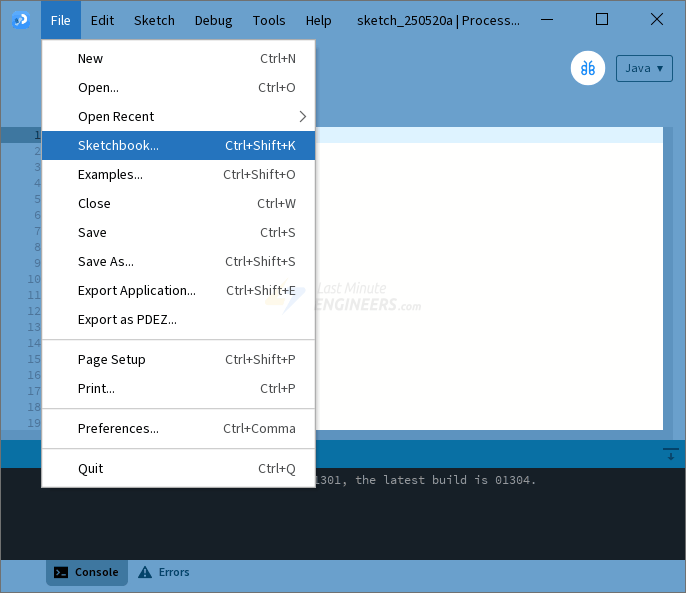
Task: Select Sketchbook... from the File menu
Action: point(178,145)
